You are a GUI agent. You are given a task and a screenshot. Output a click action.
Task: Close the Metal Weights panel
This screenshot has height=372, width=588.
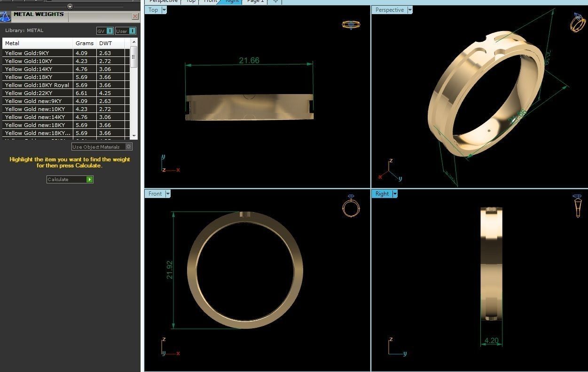(x=135, y=16)
